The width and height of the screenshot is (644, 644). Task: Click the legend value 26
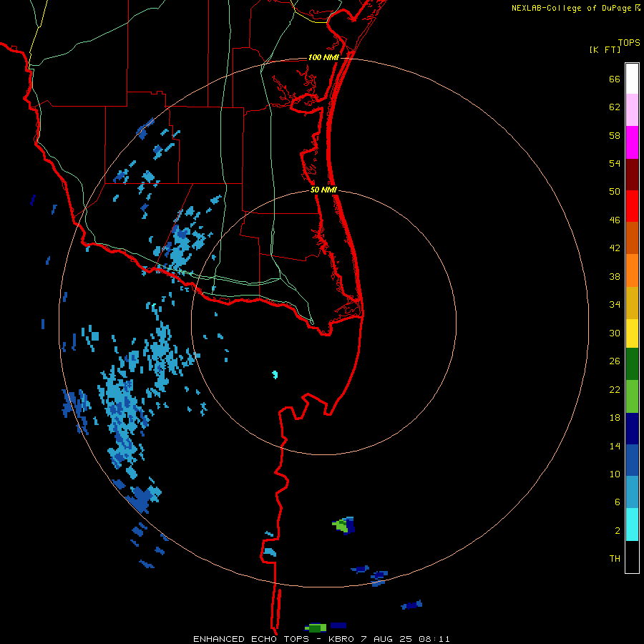click(x=615, y=361)
